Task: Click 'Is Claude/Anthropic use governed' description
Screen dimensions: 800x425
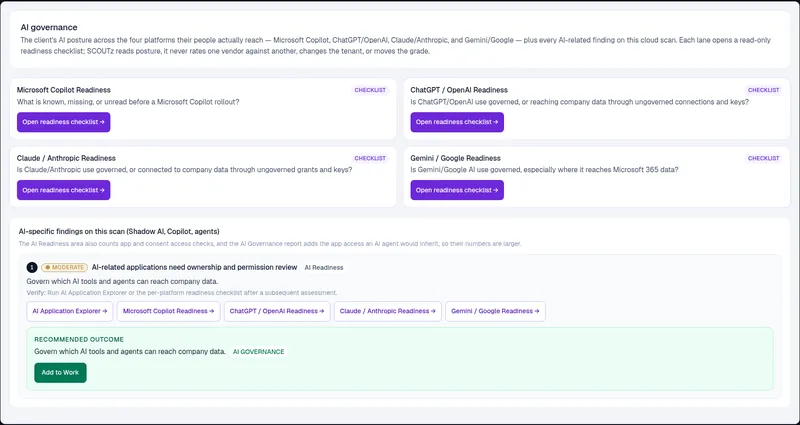Action: [185, 170]
